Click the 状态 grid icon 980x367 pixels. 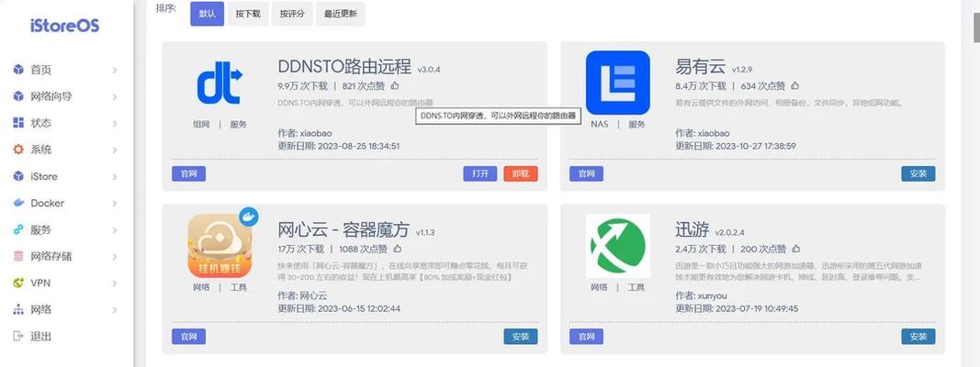pos(18,123)
